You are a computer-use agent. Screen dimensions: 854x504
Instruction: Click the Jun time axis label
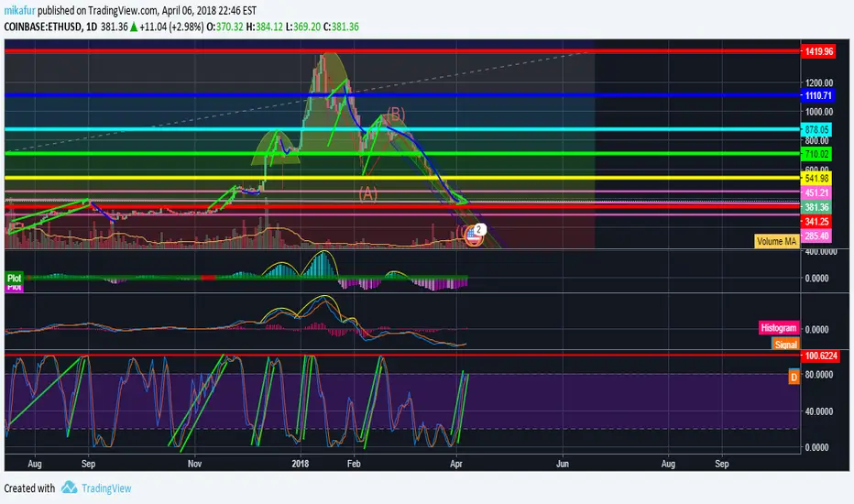point(562,464)
